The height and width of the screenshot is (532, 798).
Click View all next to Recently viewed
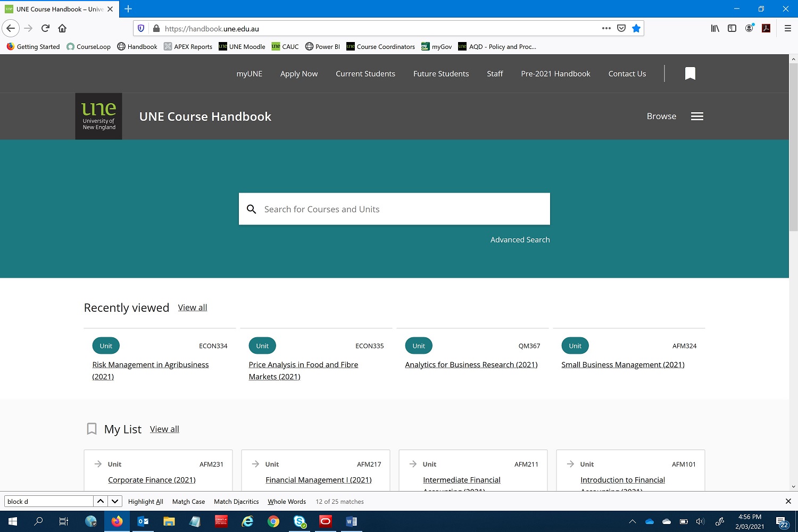coord(193,307)
